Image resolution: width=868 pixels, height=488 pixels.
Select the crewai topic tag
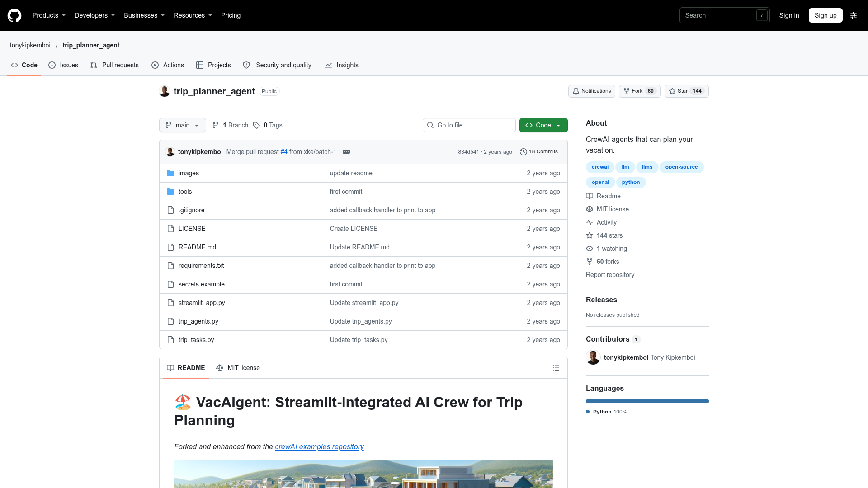pos(600,167)
